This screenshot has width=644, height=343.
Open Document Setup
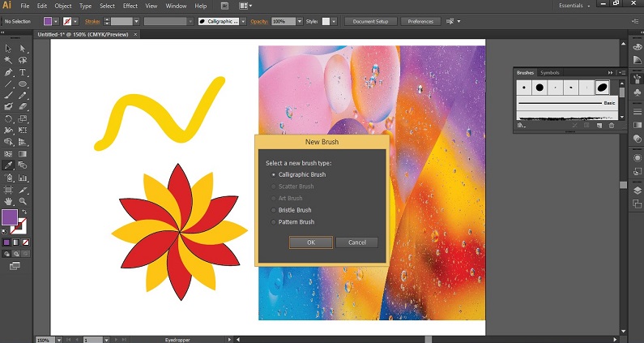point(370,21)
